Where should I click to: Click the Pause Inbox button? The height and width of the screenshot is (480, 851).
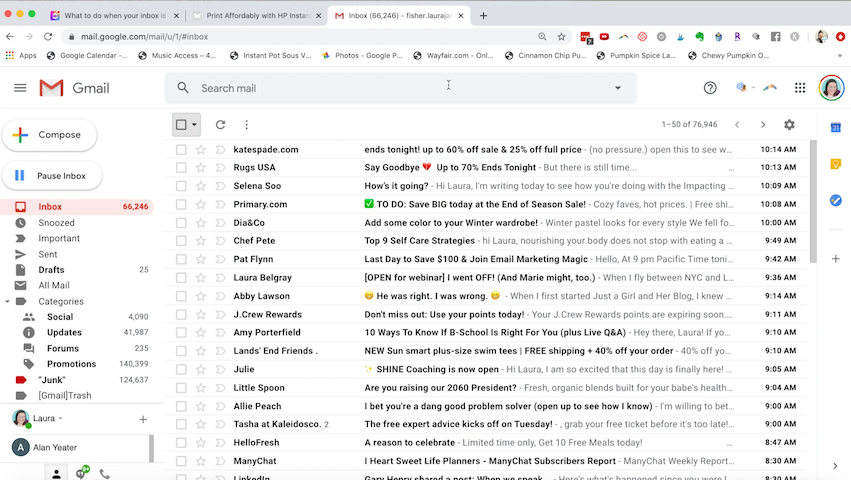tap(52, 175)
